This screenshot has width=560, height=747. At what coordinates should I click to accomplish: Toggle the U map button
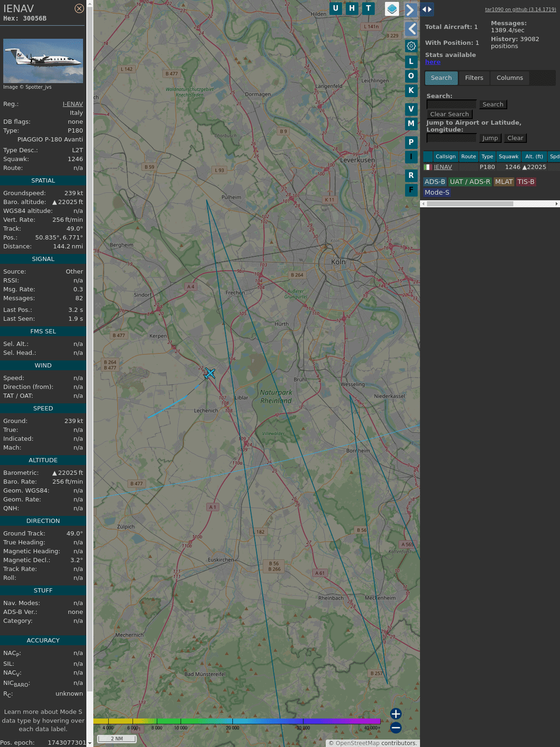(x=336, y=8)
